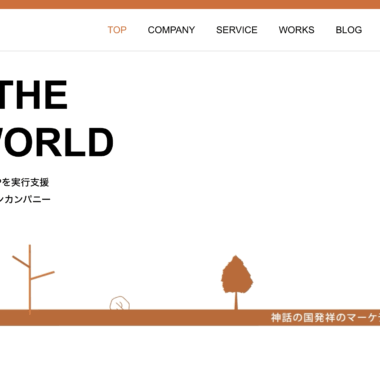The width and height of the screenshot is (380, 380).
Task: Visit the BLOG section
Action: pyautogui.click(x=349, y=30)
